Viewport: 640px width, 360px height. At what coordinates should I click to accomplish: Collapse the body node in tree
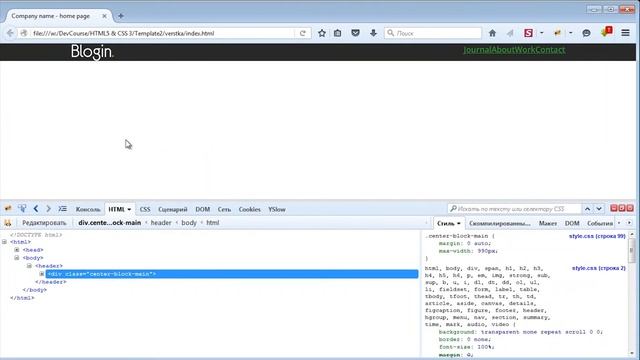(17, 258)
